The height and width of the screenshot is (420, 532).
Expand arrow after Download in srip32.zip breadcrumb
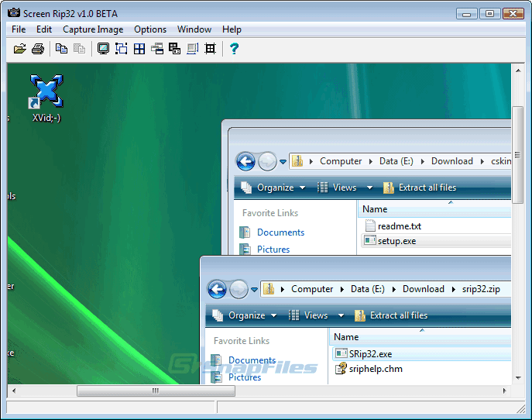(453, 289)
